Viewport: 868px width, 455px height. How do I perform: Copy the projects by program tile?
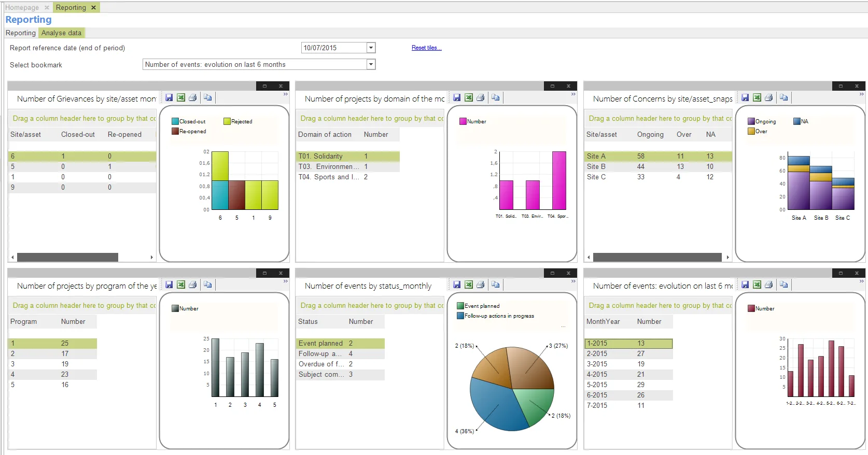point(208,285)
